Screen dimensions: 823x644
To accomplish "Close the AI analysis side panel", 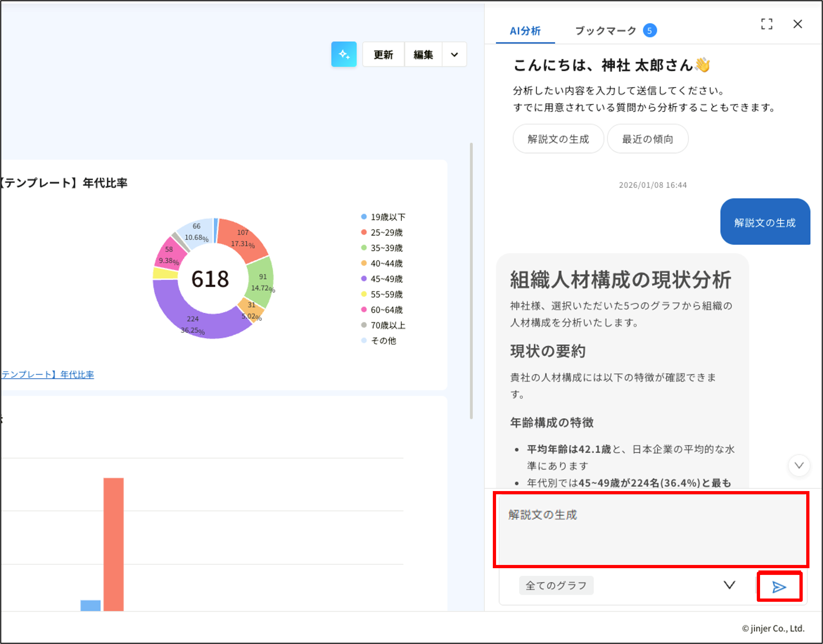I will (798, 24).
